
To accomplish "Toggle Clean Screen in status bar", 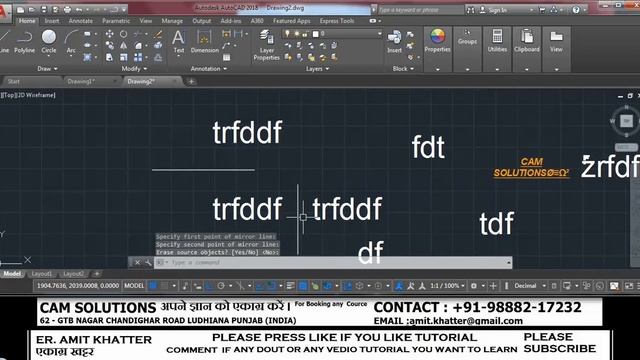I will point(629,286).
